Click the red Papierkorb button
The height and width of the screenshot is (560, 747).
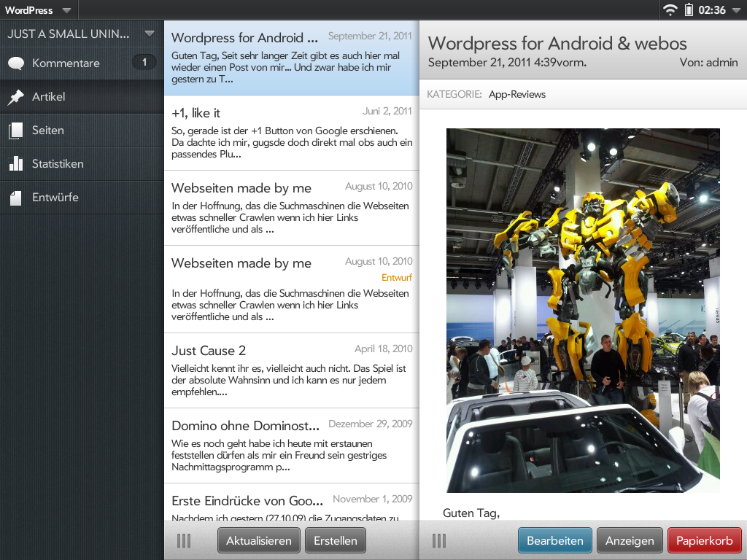click(704, 540)
